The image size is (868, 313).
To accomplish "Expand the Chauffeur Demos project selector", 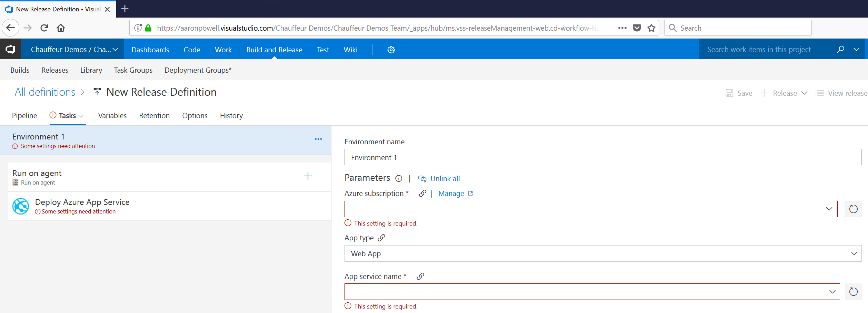I will click(116, 49).
